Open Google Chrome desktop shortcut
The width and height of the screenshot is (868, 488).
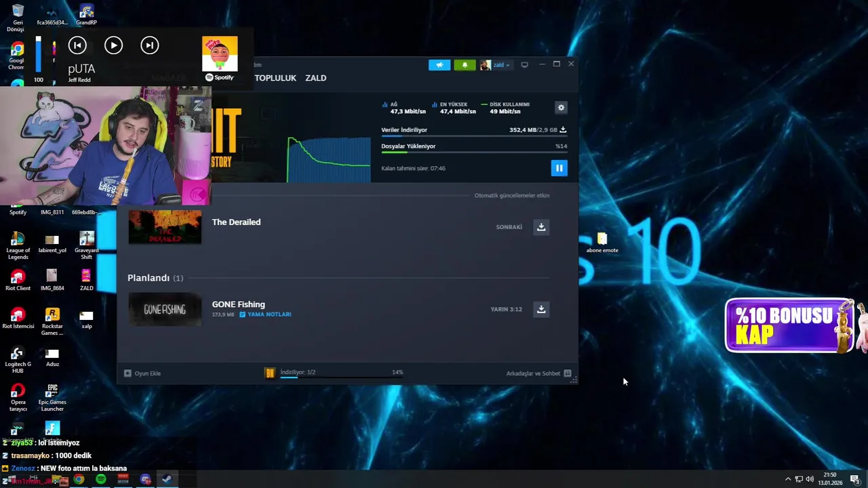(x=17, y=56)
